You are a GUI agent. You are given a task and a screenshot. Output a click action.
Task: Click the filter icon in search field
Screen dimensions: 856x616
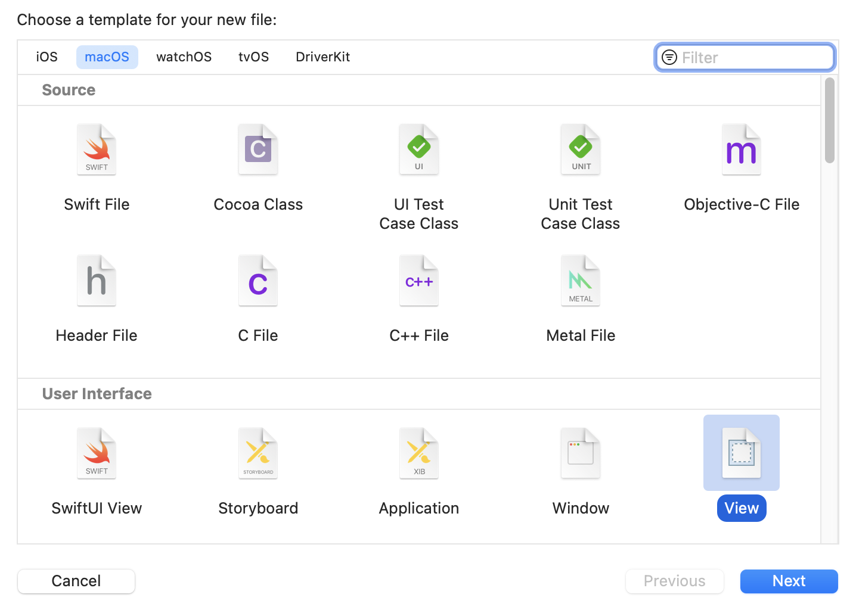(669, 57)
